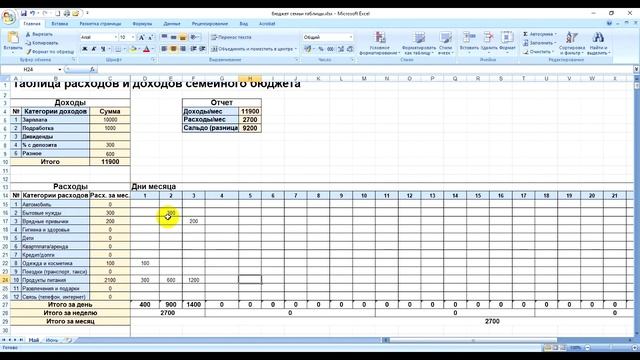Switch to Данные ribbon tab

pyautogui.click(x=172, y=24)
